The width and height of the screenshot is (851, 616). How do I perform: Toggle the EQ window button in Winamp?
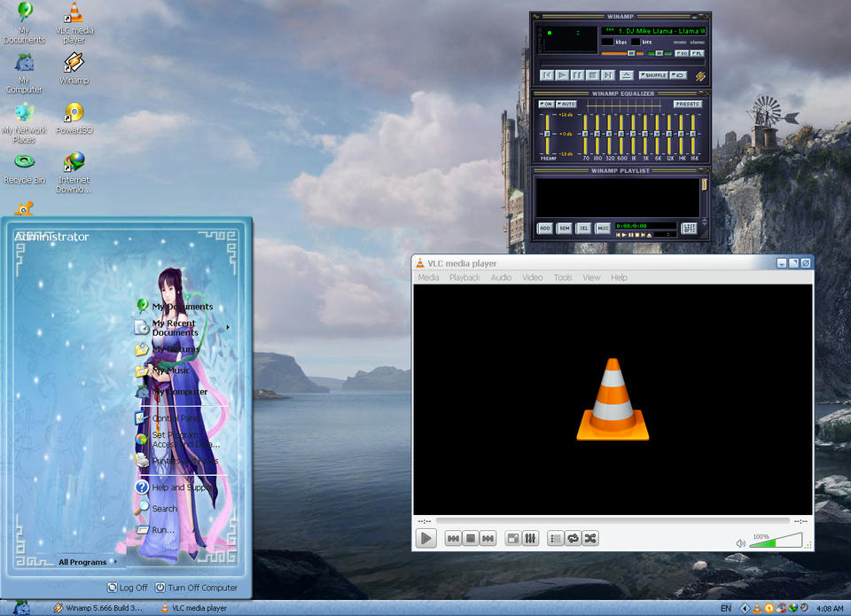(x=682, y=53)
